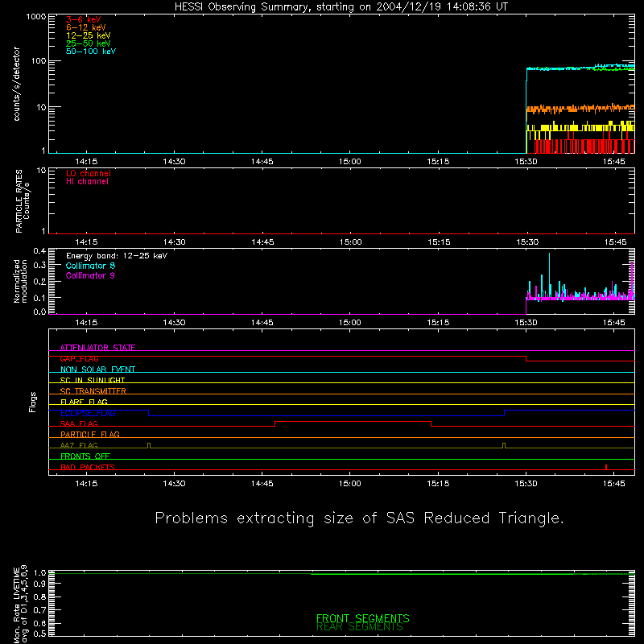Click the A47_FLAG label
The width and height of the screenshot is (644, 644).
[x=79, y=445]
